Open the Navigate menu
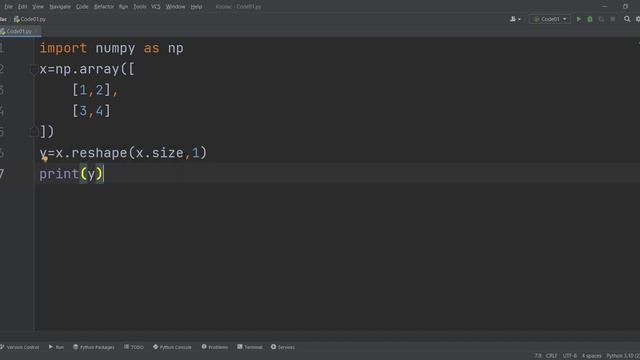 point(60,7)
